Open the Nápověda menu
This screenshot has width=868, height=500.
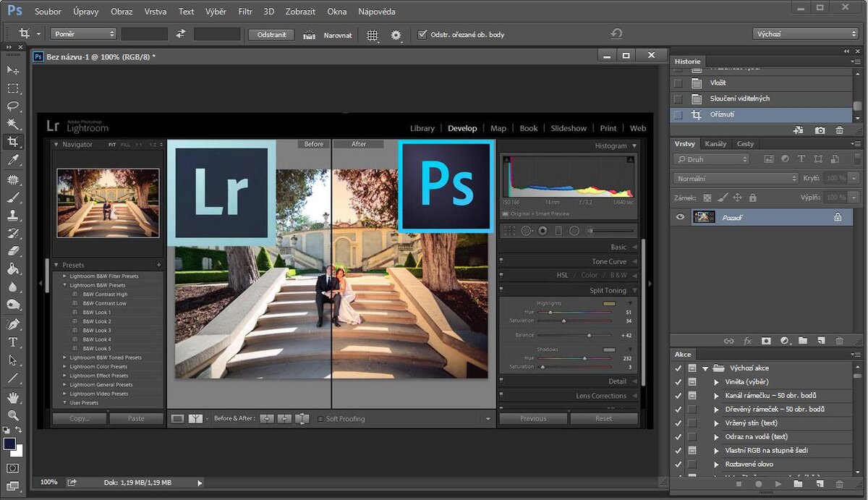tap(377, 12)
